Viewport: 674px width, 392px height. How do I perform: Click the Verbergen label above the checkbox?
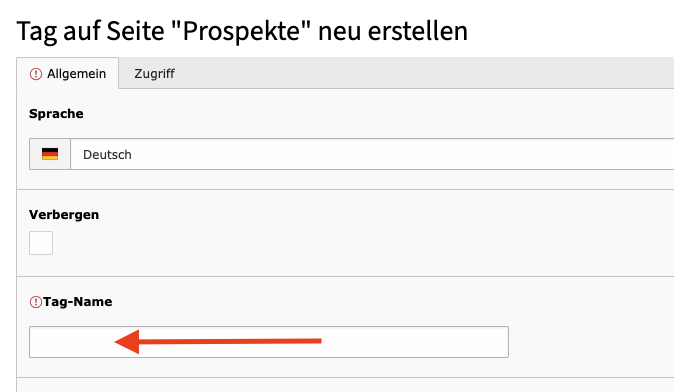(x=64, y=214)
